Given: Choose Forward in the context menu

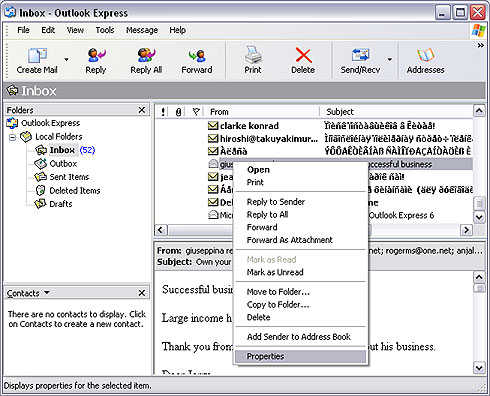Looking at the screenshot, I should click(x=262, y=227).
